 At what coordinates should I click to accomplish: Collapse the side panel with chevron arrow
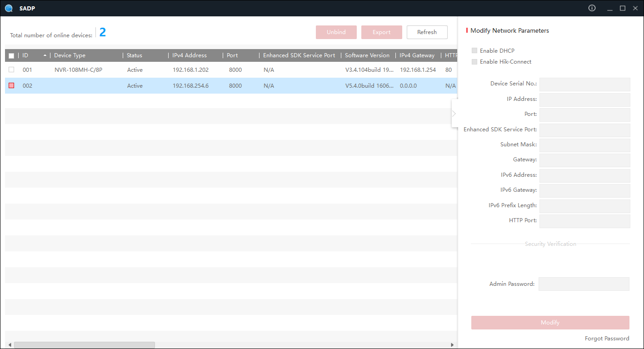tap(454, 114)
